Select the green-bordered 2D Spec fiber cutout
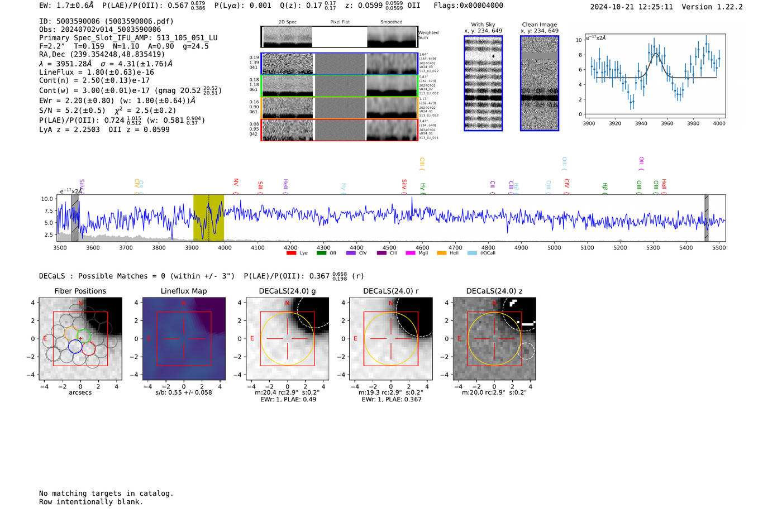Image resolution: width=782 pixels, height=532 pixels. click(287, 86)
